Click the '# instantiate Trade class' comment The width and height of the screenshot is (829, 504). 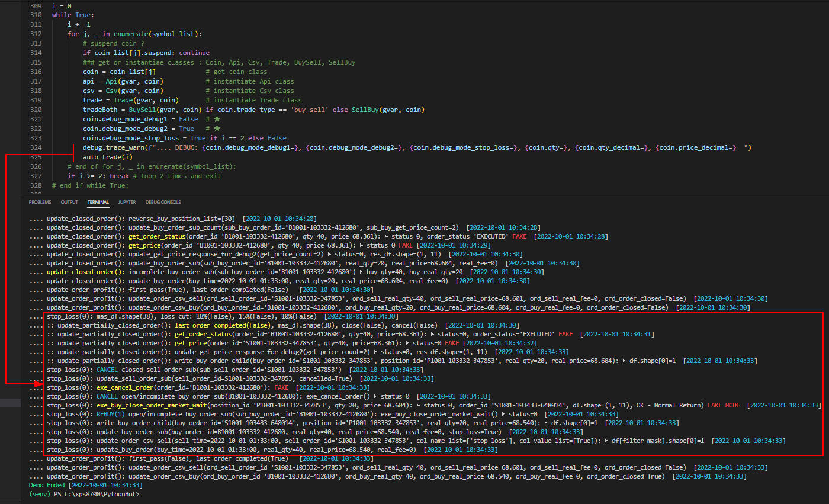(253, 100)
